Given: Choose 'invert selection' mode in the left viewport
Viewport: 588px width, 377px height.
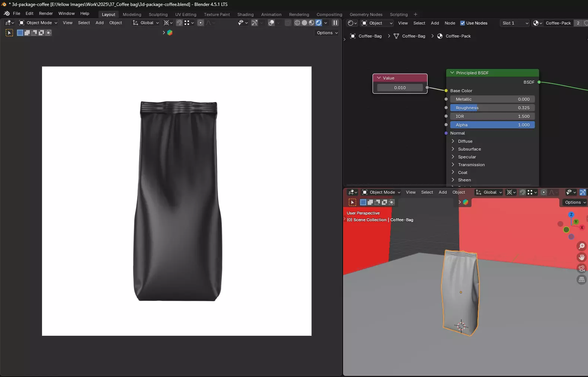Looking at the screenshot, I should tap(41, 33).
